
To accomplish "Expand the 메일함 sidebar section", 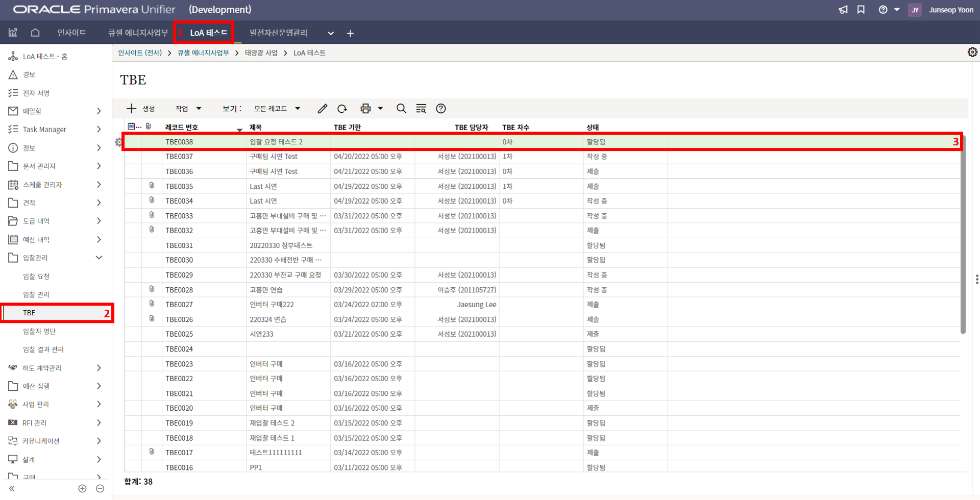I will pos(99,111).
